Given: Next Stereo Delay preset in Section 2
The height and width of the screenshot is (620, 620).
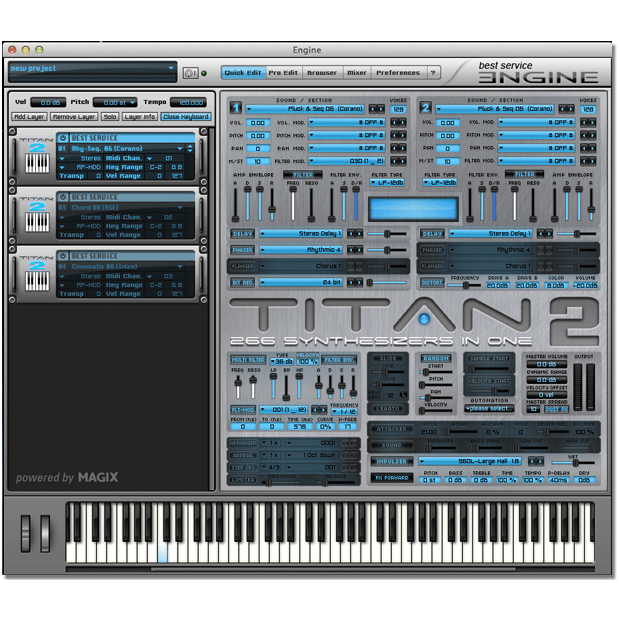Looking at the screenshot, I should [x=549, y=234].
